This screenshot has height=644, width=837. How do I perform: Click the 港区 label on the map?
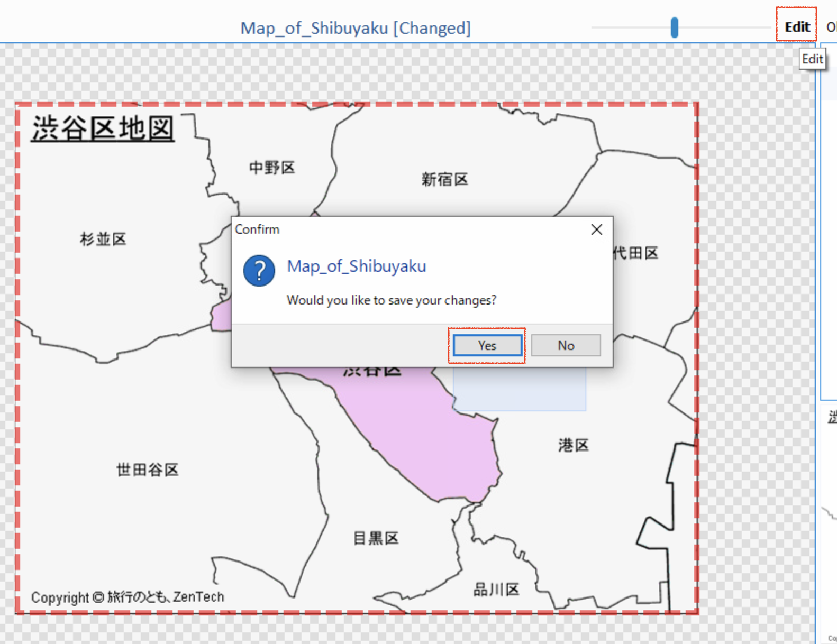pyautogui.click(x=574, y=445)
